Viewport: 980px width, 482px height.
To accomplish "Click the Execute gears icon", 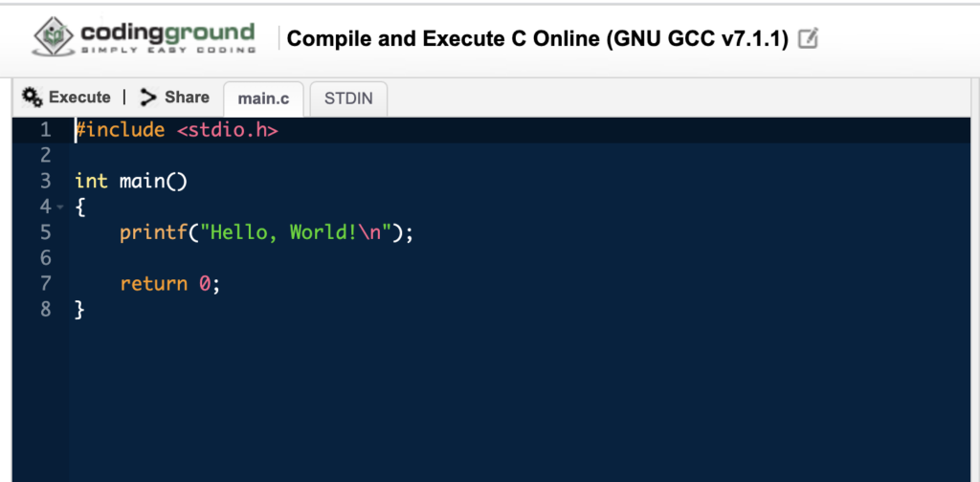I will (x=33, y=97).
